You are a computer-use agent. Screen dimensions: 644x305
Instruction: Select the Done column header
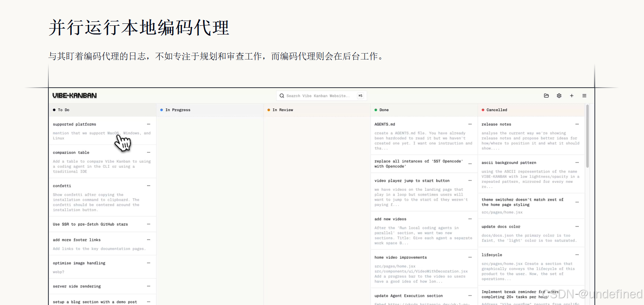(424, 110)
